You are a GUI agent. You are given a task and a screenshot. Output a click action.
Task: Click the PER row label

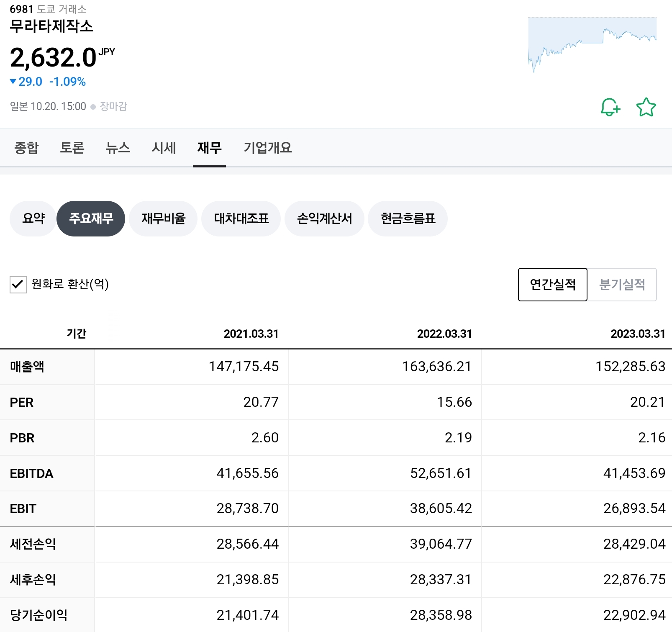click(x=21, y=402)
